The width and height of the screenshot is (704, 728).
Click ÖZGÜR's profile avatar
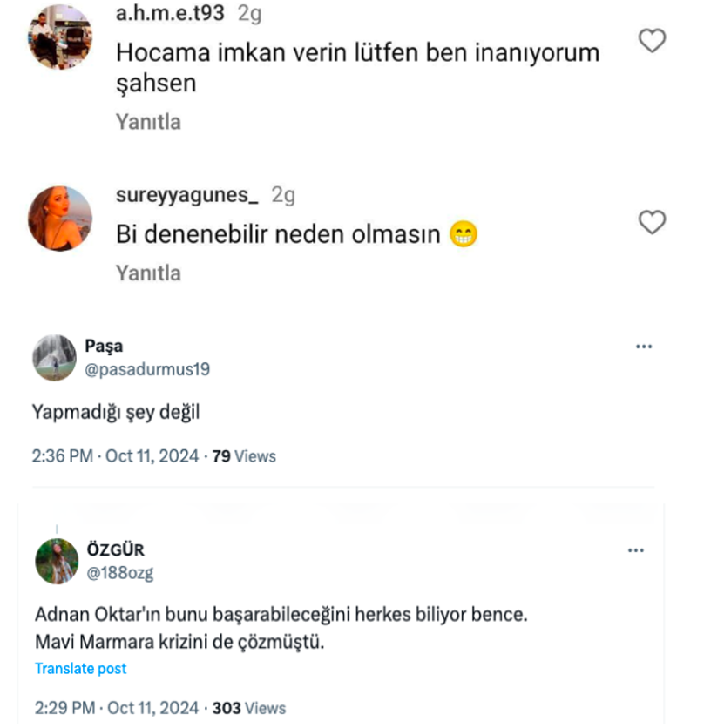[x=57, y=561]
